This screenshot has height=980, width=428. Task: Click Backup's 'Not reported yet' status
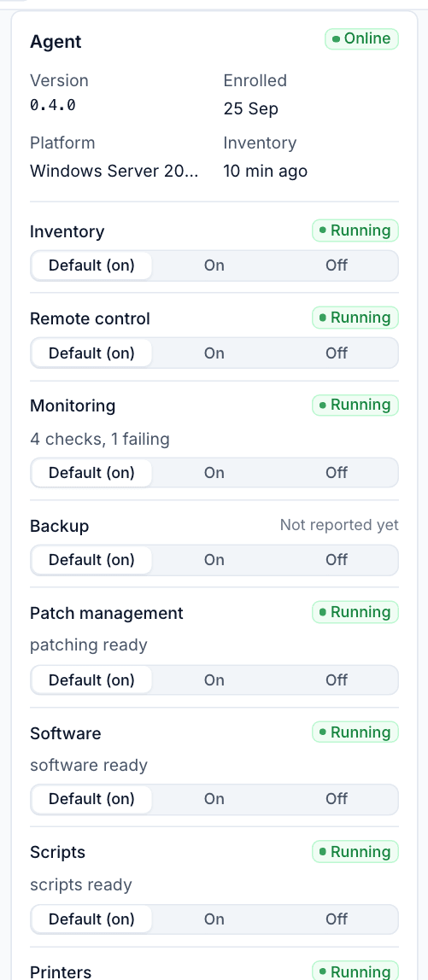point(339,525)
